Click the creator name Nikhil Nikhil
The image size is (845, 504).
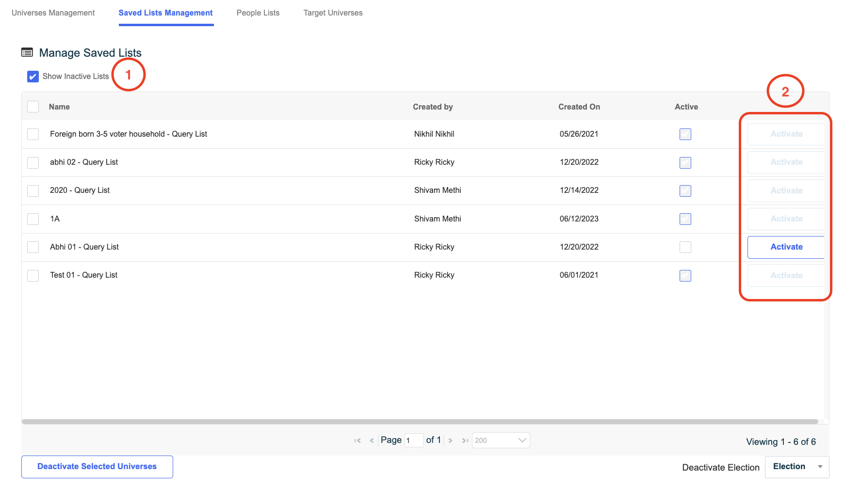[x=434, y=134]
